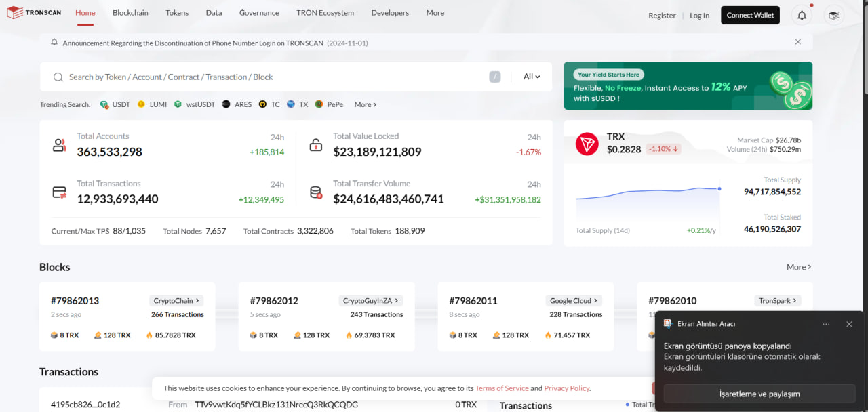Open the All search filter dropdown
The image size is (868, 412).
click(532, 77)
